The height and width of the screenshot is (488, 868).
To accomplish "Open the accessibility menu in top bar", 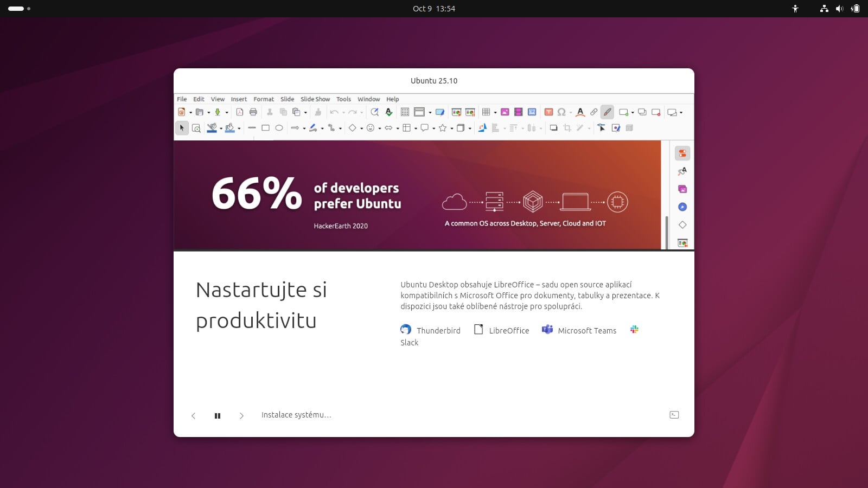I will click(x=795, y=9).
